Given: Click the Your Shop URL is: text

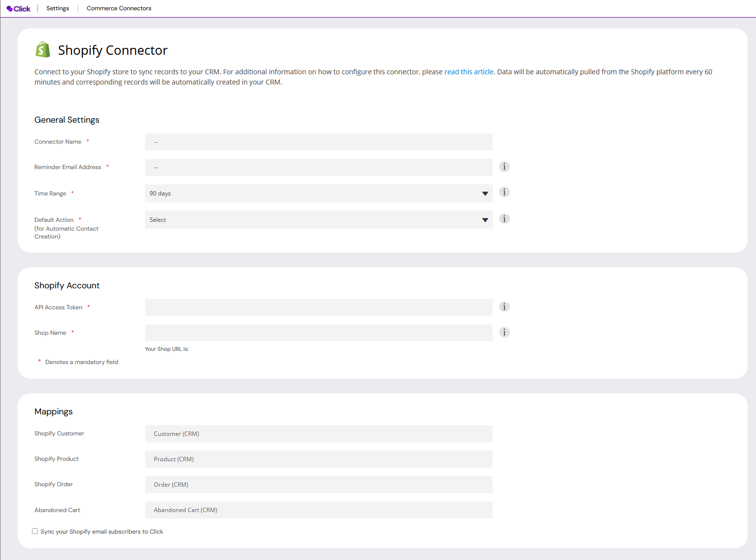Looking at the screenshot, I should pyautogui.click(x=167, y=349).
